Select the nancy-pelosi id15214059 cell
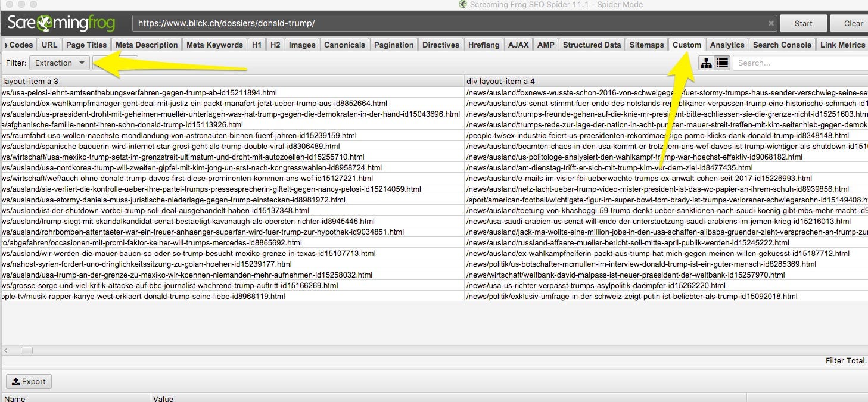The height and width of the screenshot is (402, 868). [x=233, y=189]
